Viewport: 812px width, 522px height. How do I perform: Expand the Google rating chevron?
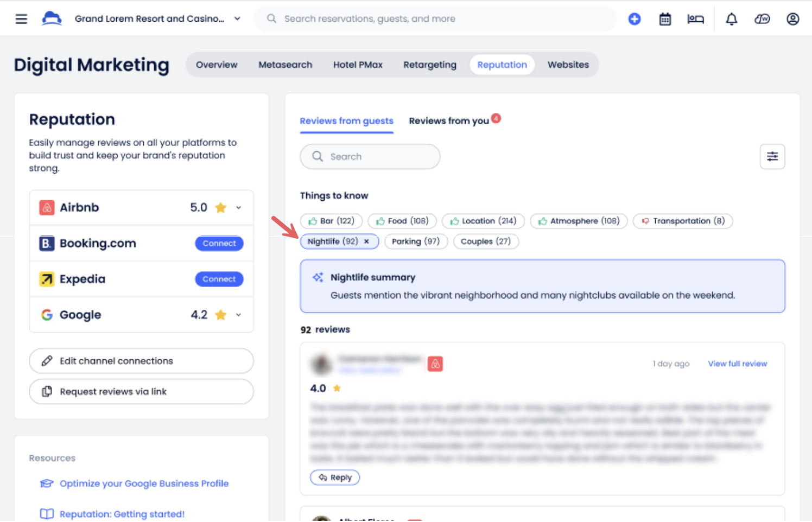pyautogui.click(x=238, y=315)
